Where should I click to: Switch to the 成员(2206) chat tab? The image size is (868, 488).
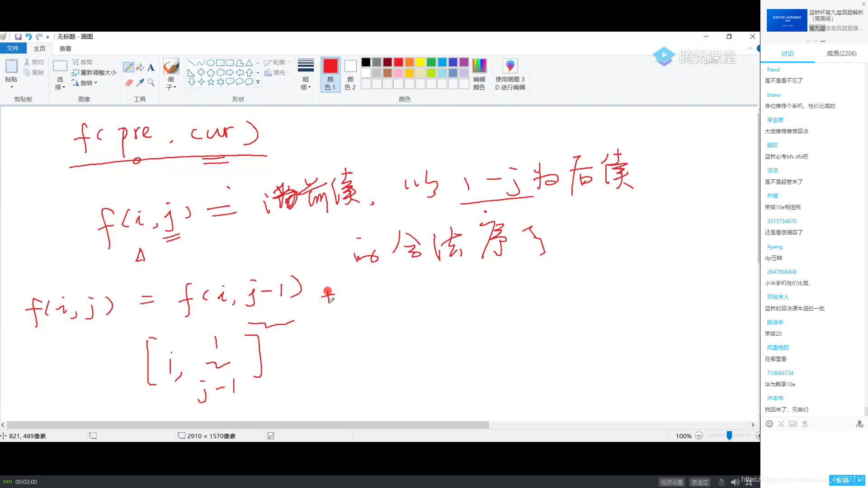[841, 53]
